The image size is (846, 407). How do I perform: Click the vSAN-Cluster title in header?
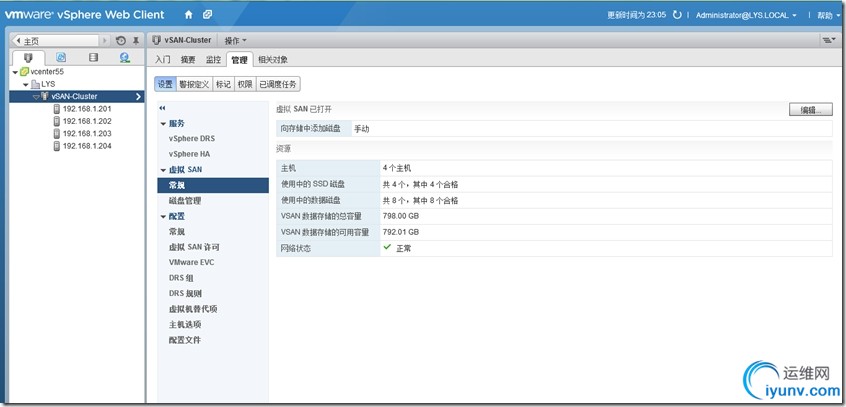point(187,40)
